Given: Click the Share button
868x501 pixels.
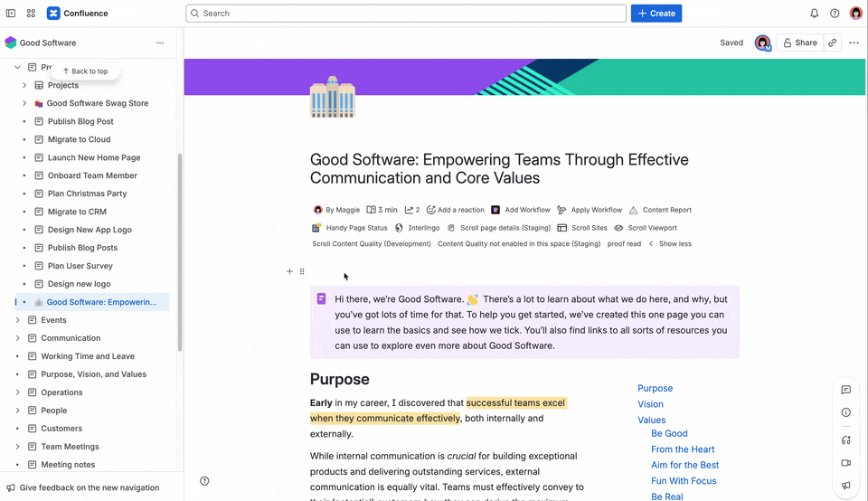Looking at the screenshot, I should (x=800, y=43).
